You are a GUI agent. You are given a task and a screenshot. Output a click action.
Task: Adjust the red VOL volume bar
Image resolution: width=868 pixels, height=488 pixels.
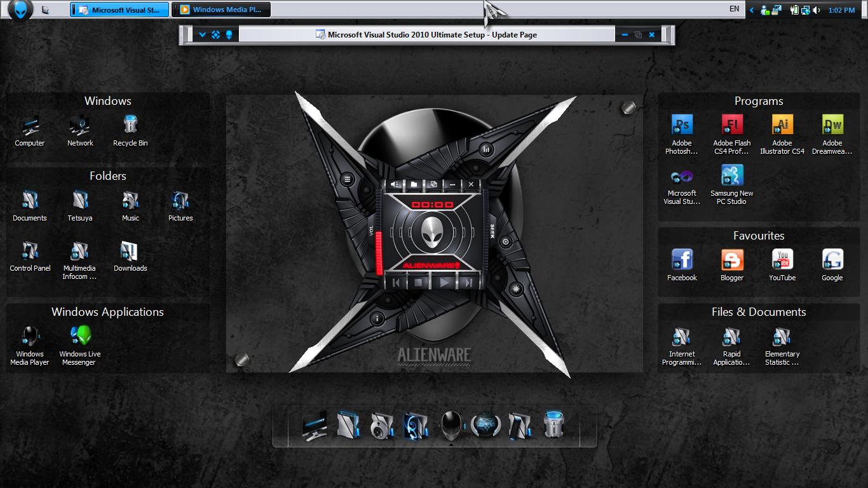[x=379, y=252]
